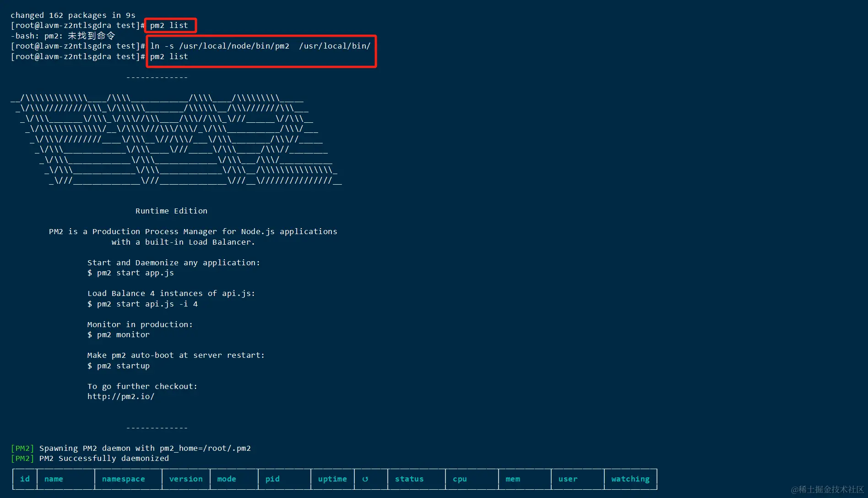The width and height of the screenshot is (868, 498).
Task: Click the '$ pm2 monitor' command
Action: (119, 334)
